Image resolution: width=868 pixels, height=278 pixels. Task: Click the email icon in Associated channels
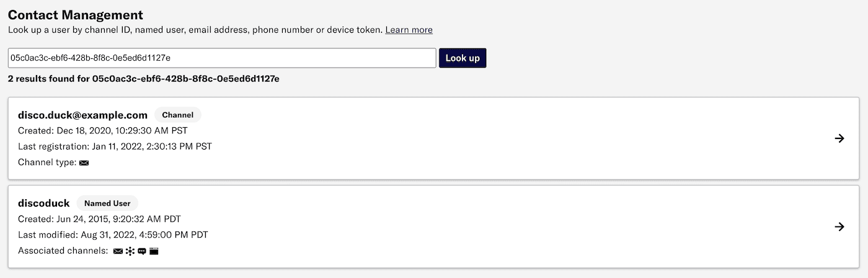tap(118, 251)
